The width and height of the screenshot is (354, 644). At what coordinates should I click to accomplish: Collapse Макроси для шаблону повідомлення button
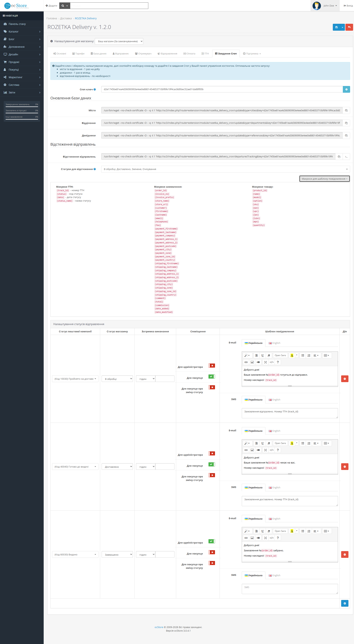coord(324,179)
